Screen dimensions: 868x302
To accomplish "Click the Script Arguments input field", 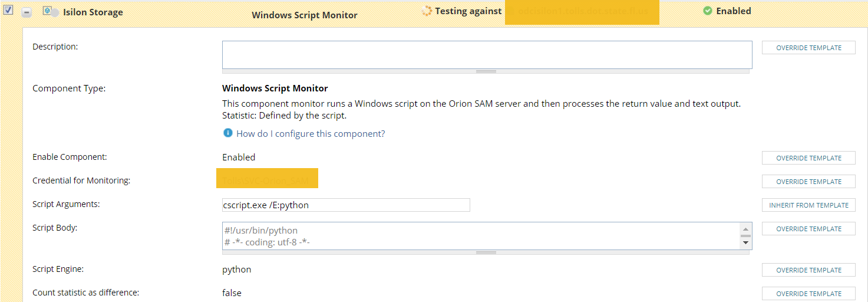I will tap(346, 205).
